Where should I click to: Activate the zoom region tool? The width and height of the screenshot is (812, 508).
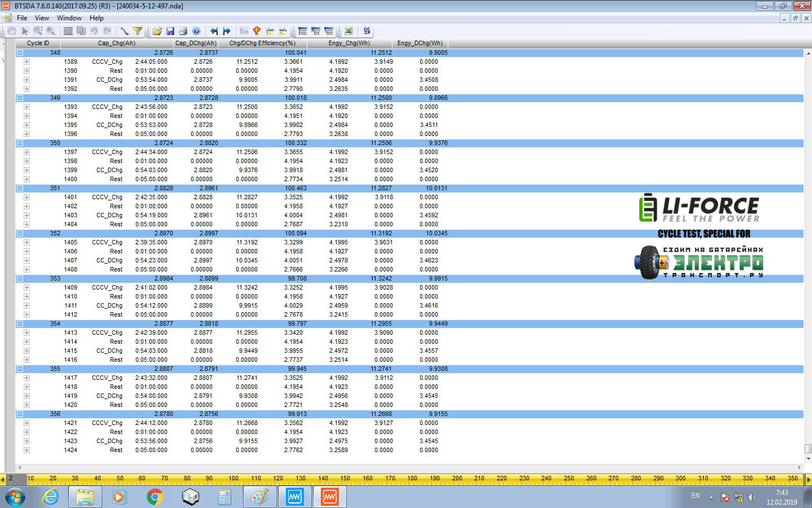coord(38,31)
